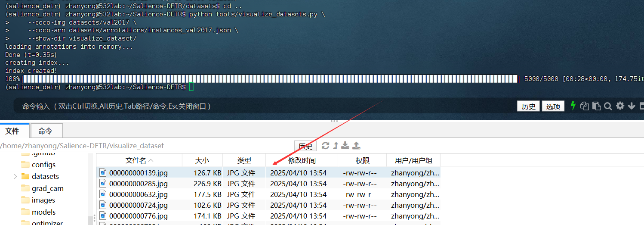The image size is (644, 225).
Task: Click the upload icon in the file toolbar
Action: click(356, 146)
